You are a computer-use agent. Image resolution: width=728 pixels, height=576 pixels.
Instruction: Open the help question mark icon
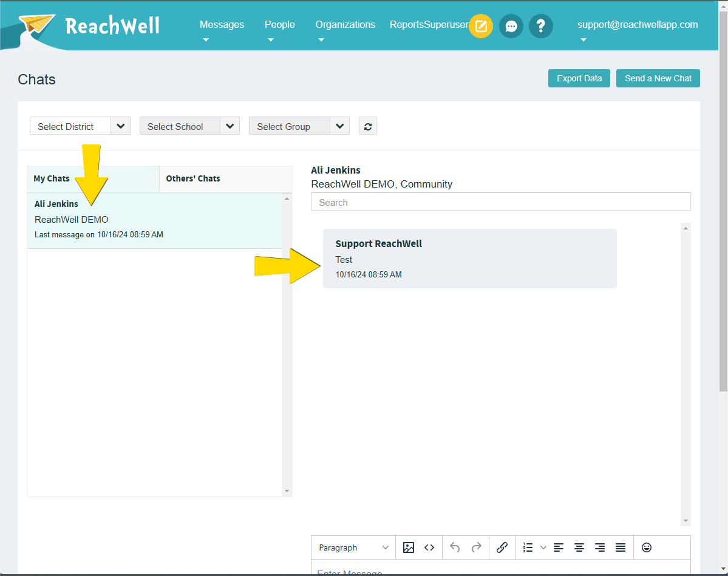(541, 26)
